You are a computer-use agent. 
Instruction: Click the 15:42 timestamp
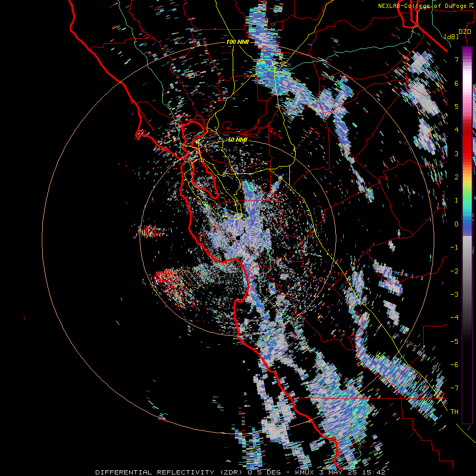[x=374, y=472]
